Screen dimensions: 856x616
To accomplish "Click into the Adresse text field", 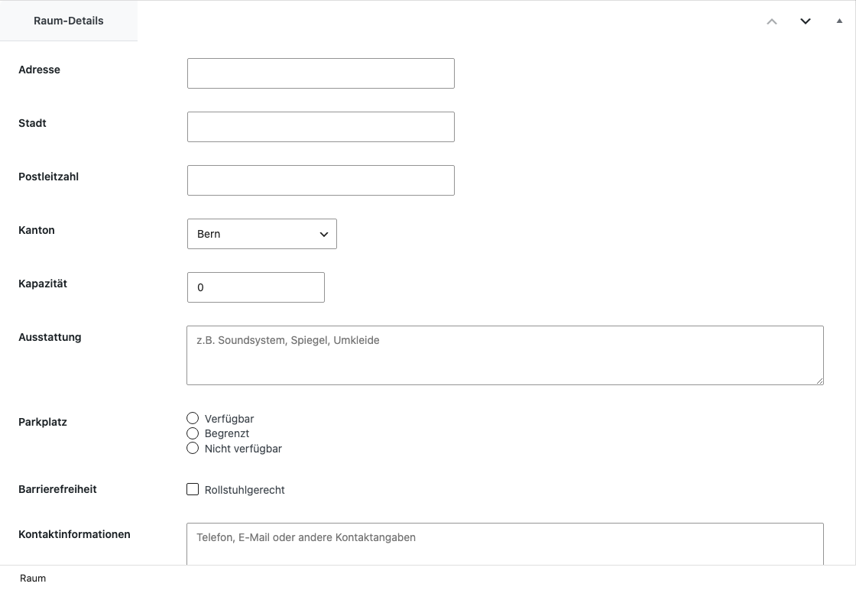I will (321, 73).
